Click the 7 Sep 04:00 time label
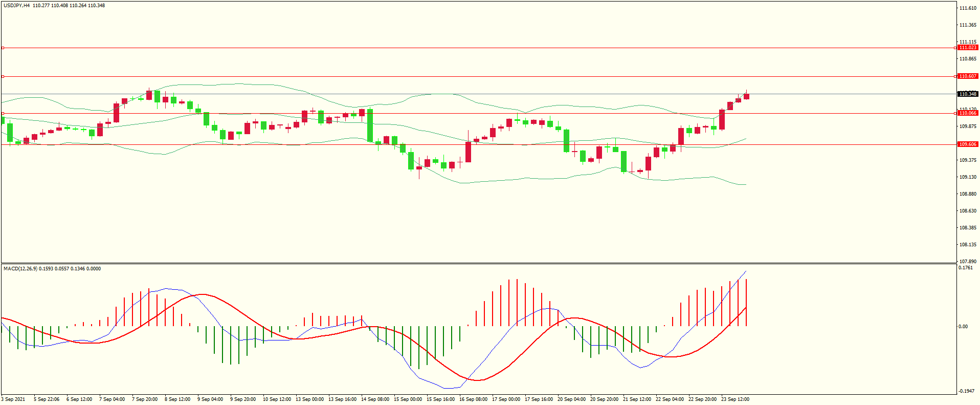 112,399
